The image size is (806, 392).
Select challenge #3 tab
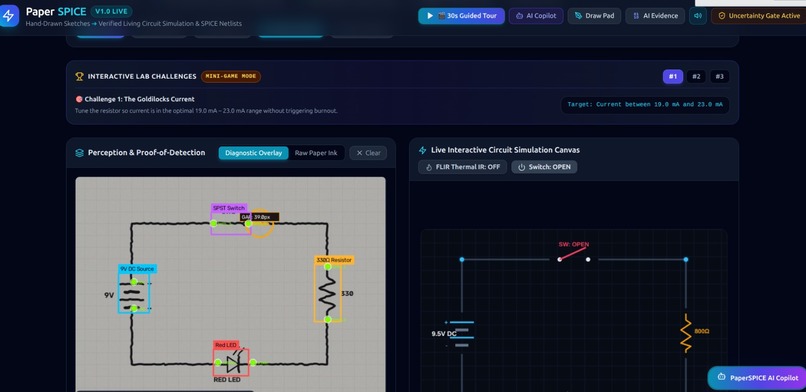coord(720,77)
